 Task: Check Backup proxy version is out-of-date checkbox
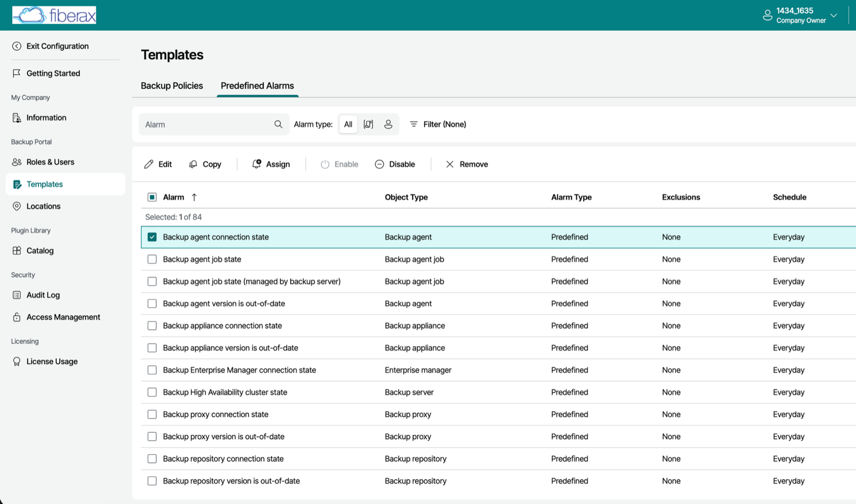152,437
